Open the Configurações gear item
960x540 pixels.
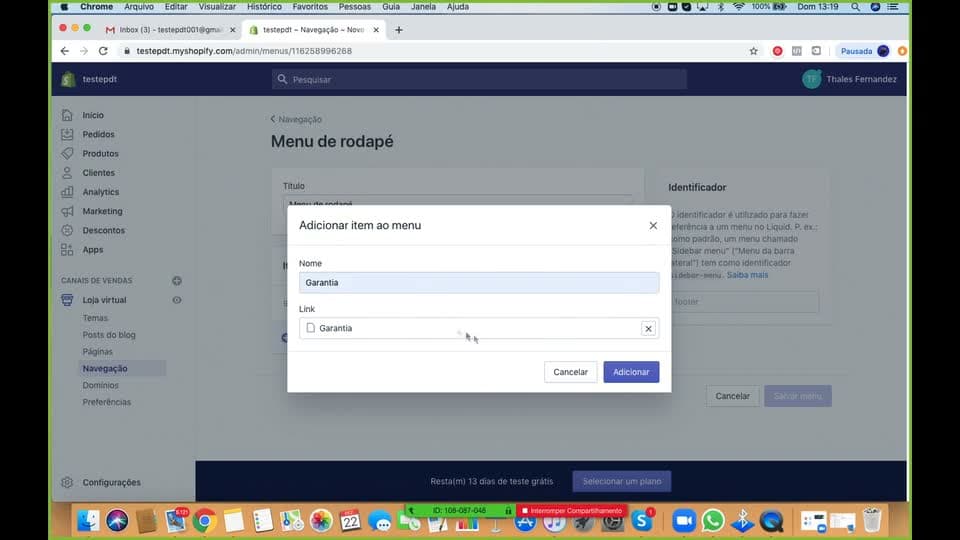[x=102, y=482]
